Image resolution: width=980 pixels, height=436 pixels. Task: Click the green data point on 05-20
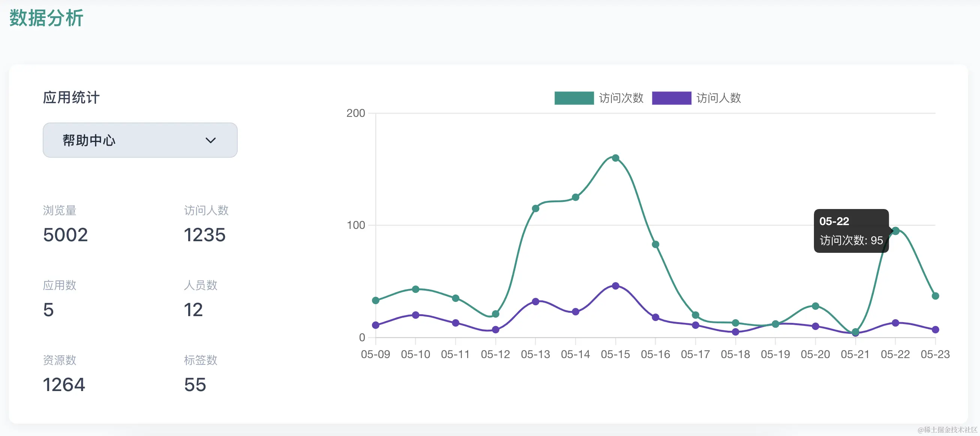(x=815, y=306)
